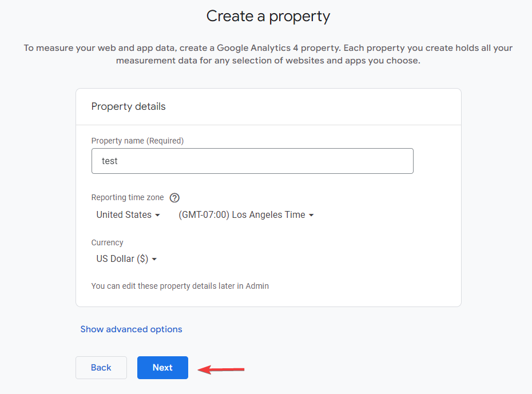Select the text 'test' in the name box
This screenshot has height=394, width=532.
(110, 161)
